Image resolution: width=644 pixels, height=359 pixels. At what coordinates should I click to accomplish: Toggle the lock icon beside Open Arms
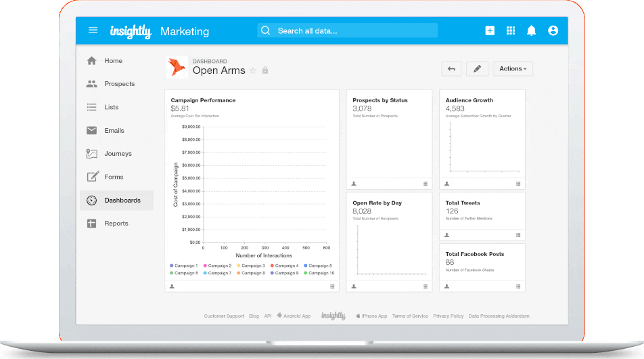[265, 70]
